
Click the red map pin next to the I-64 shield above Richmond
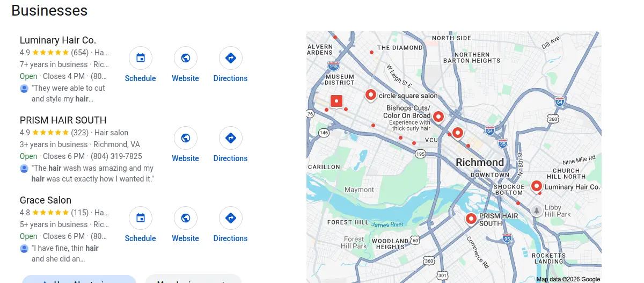[457, 133]
